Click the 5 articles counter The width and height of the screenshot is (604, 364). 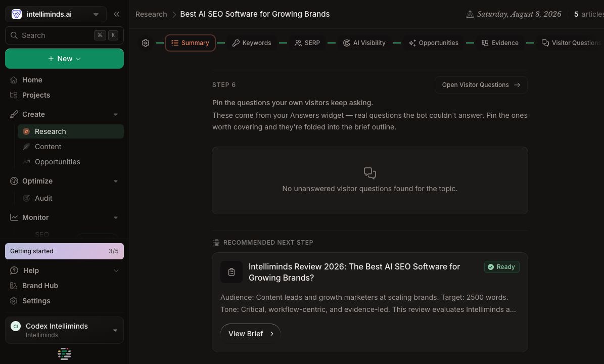pyautogui.click(x=589, y=14)
